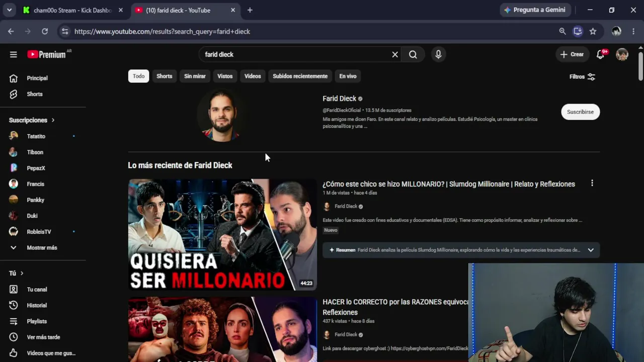
Task: View site information icon in address bar
Action: [65, 31]
